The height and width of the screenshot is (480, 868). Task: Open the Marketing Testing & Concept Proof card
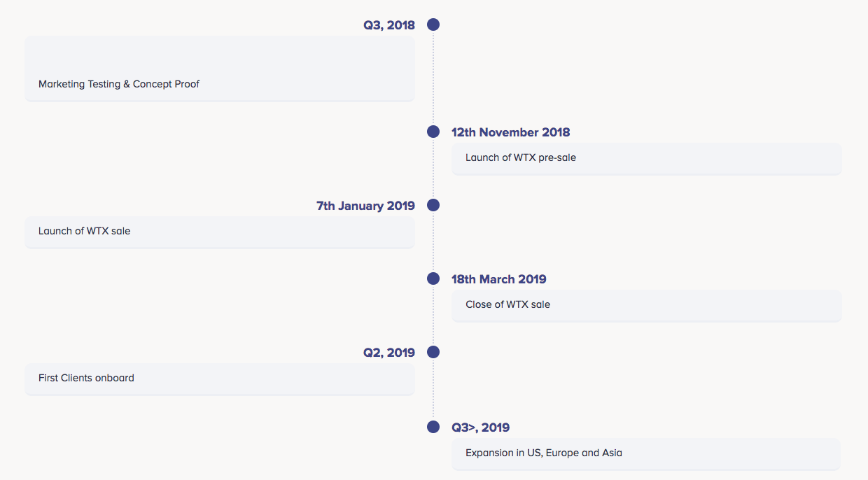click(x=220, y=69)
